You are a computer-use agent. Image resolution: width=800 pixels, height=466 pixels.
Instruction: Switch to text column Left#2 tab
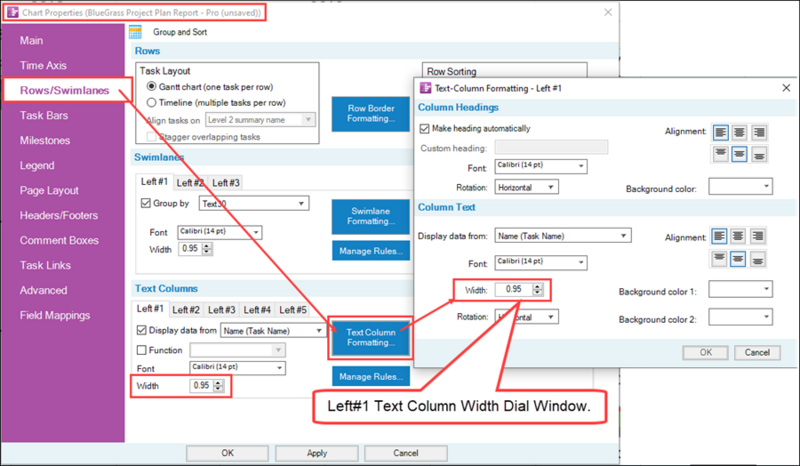click(186, 310)
